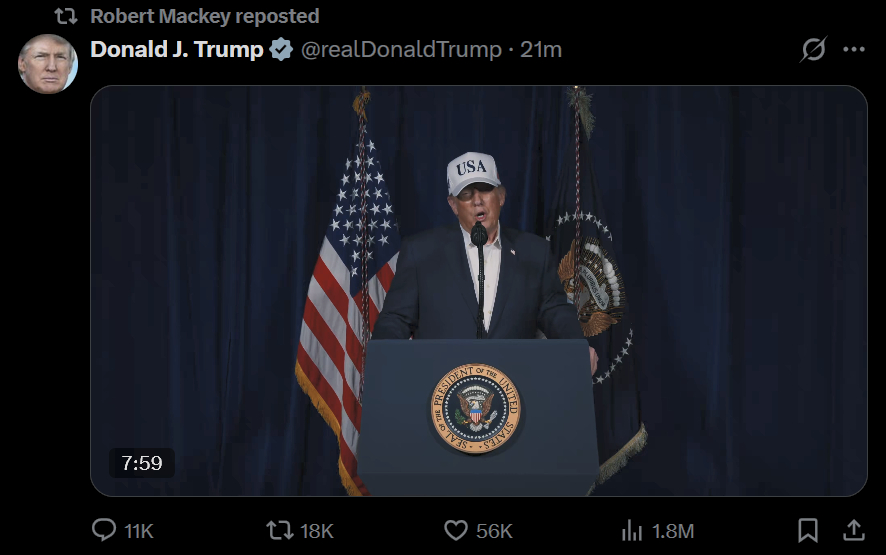Click the 21m timestamp

(x=541, y=49)
